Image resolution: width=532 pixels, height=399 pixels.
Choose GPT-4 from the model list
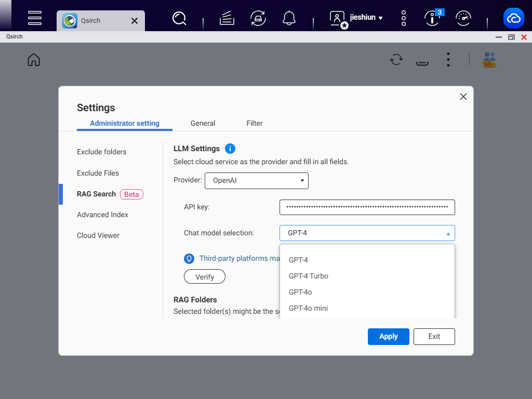(x=367, y=260)
